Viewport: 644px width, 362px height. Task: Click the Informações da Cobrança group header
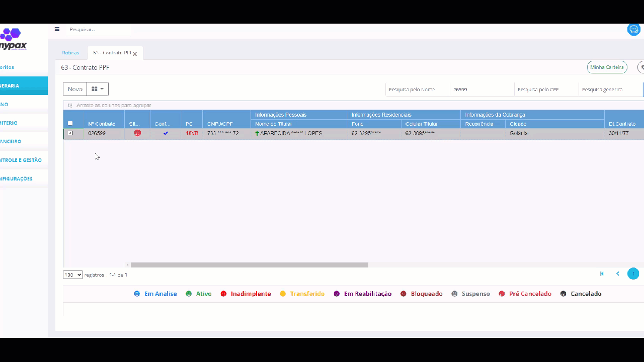[x=532, y=115]
